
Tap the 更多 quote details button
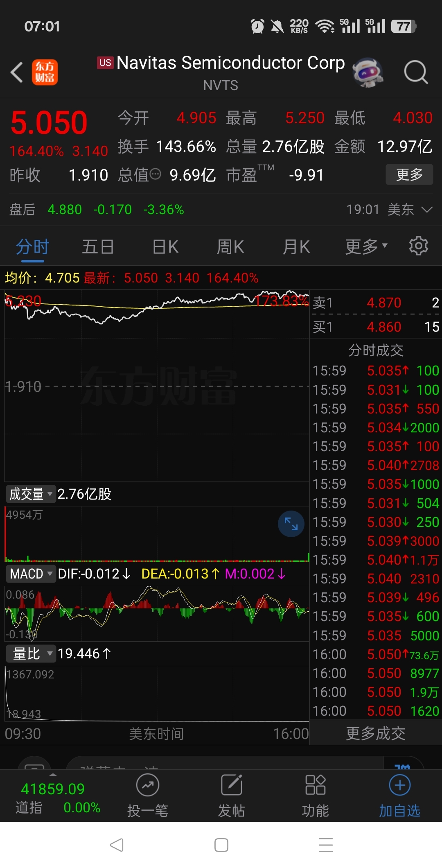pos(409,174)
